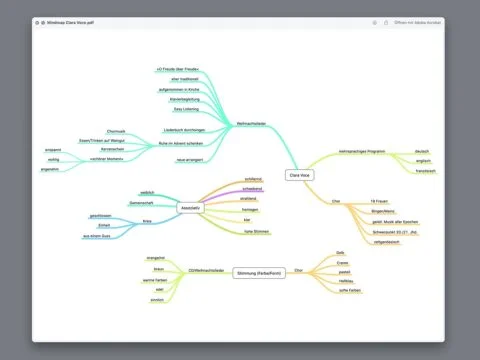Select the 'Assoziativ' boxed node
Viewport: 480px width, 360px height.
[x=190, y=208]
